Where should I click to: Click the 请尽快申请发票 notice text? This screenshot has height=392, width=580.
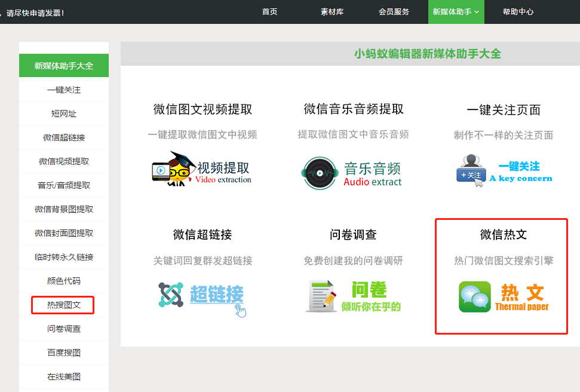35,13
